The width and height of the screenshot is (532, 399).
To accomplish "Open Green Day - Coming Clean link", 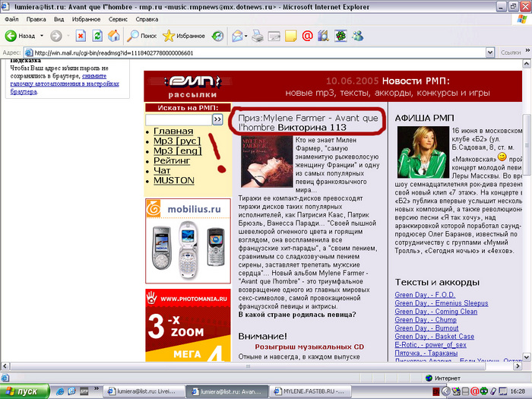I will [436, 312].
